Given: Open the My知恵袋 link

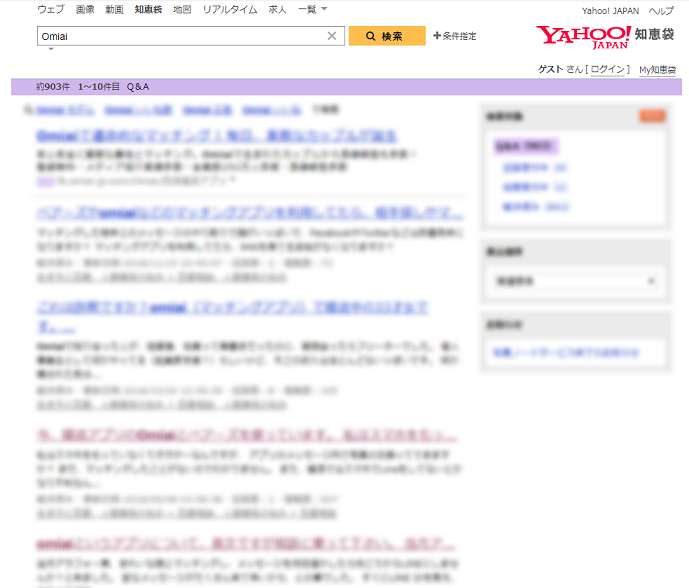Looking at the screenshot, I should tap(657, 70).
